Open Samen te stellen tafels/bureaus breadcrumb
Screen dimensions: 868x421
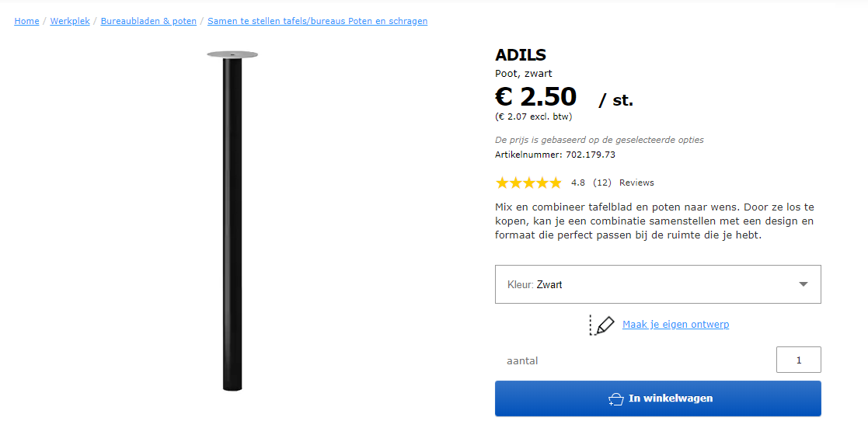coord(317,21)
